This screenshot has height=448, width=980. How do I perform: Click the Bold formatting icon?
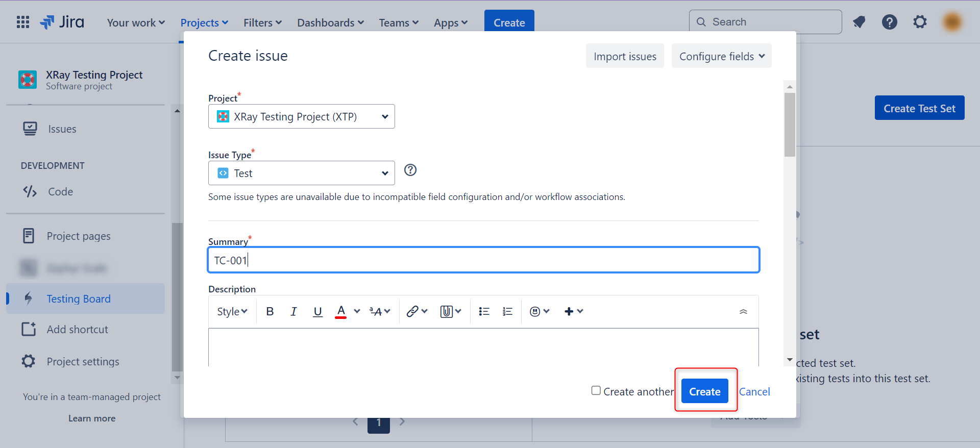coord(270,311)
